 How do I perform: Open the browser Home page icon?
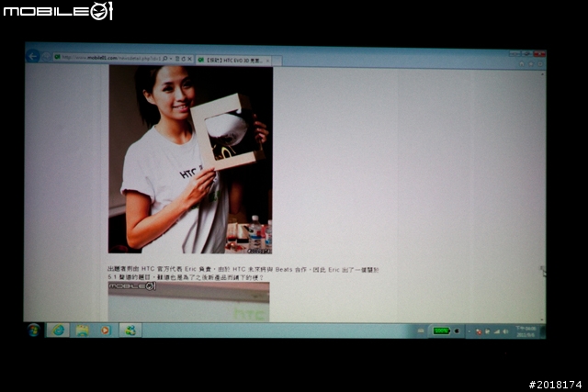click(x=522, y=63)
